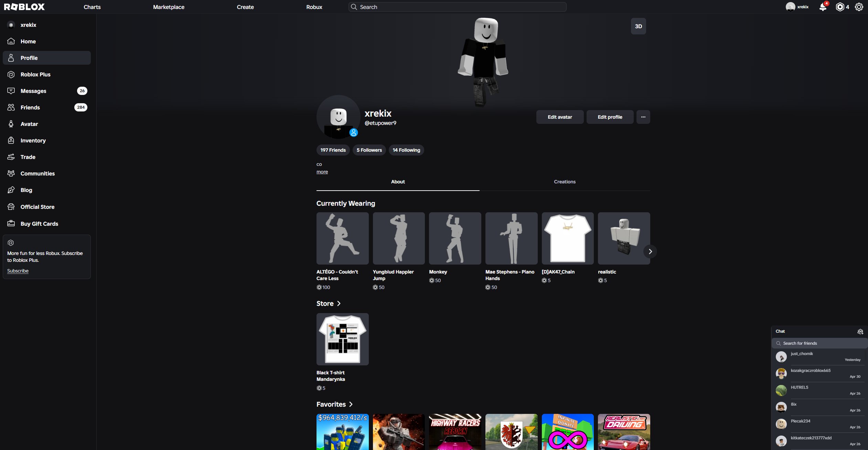Switch to the Creations tab
This screenshot has width=868, height=450.
tap(565, 182)
